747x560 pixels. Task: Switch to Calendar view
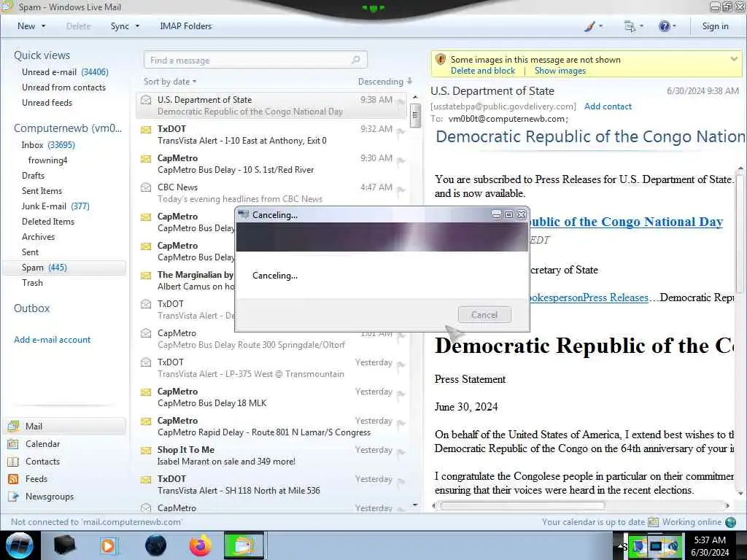coord(42,444)
